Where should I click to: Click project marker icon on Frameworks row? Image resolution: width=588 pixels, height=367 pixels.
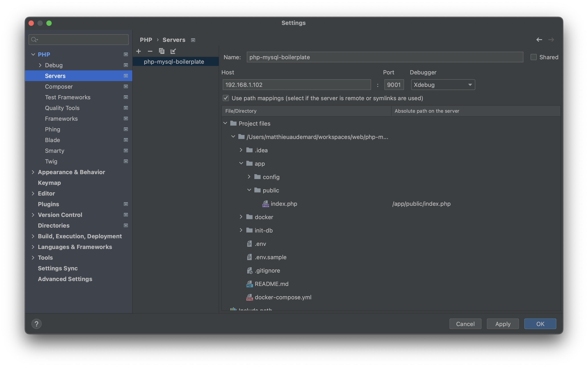coord(126,118)
